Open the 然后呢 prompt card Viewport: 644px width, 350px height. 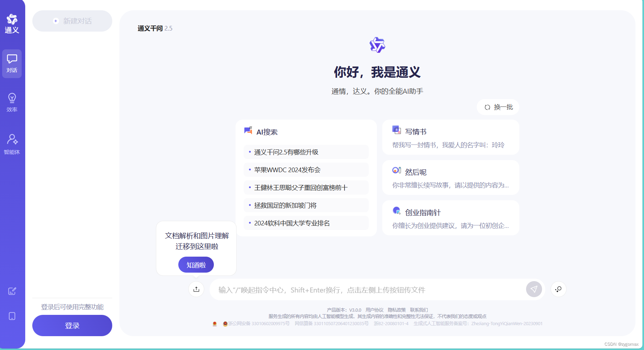[450, 177]
